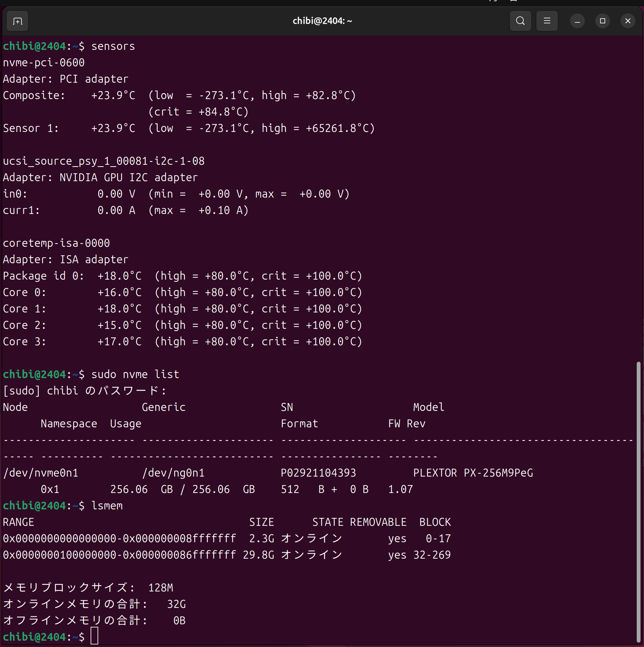Viewport: 644px width, 647px height.
Task: Click the 'lsmem' command text
Action: (x=107, y=506)
